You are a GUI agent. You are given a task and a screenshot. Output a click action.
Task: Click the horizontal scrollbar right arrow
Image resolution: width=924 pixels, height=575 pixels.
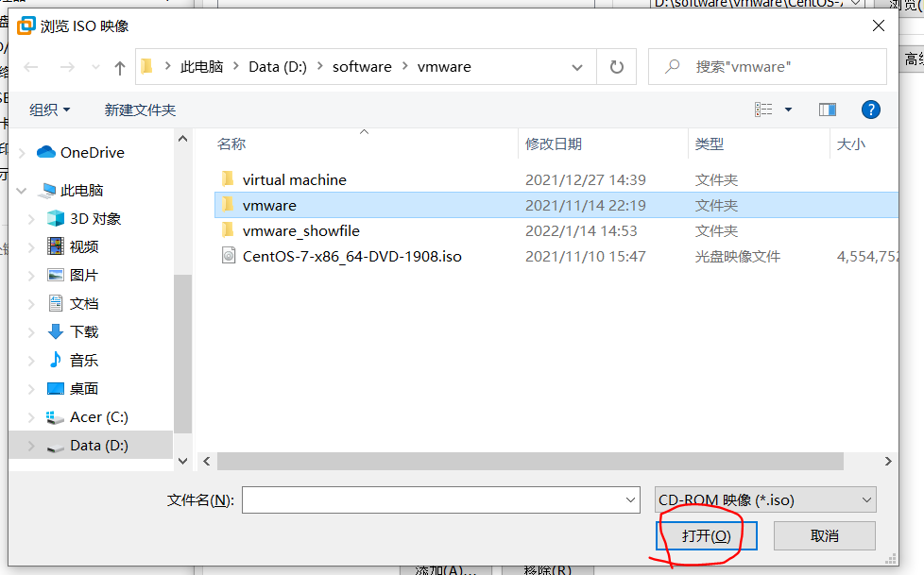point(888,462)
